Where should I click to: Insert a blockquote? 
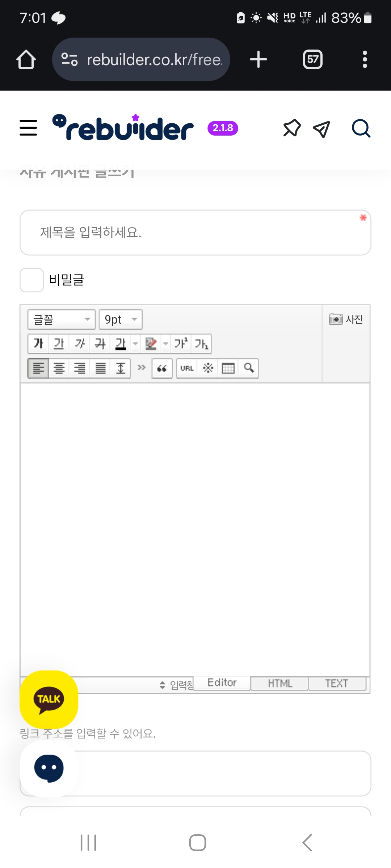[162, 368]
